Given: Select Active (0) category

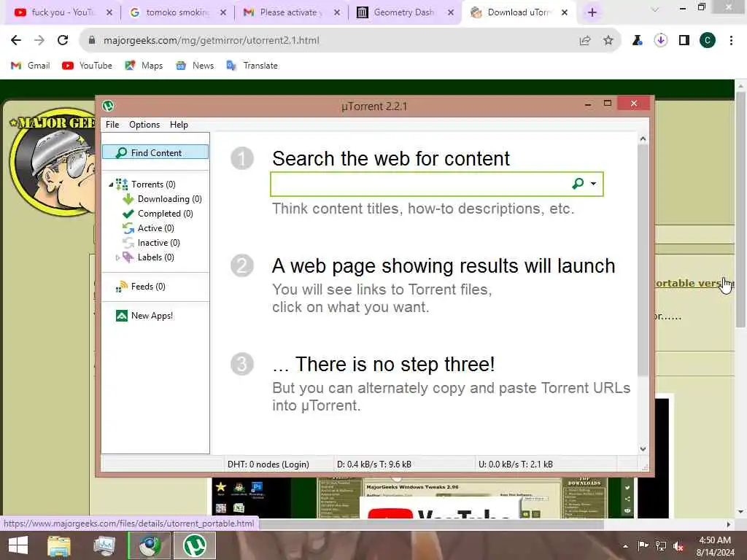Looking at the screenshot, I should (x=156, y=228).
